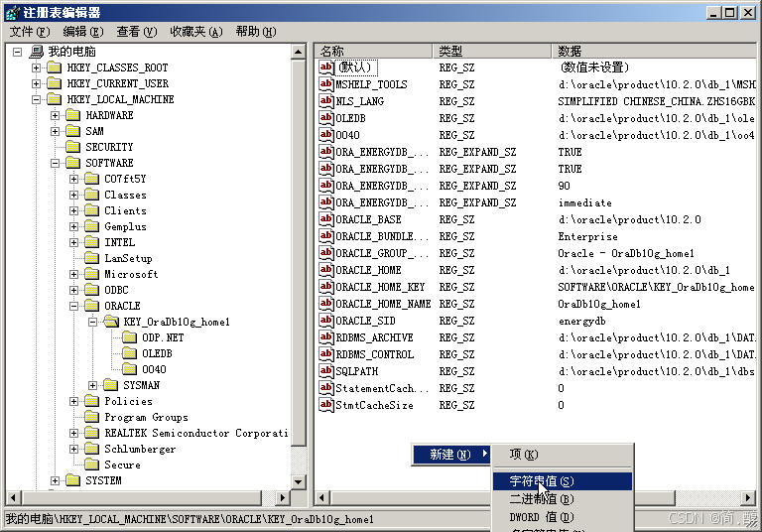This screenshot has height=532, width=762.
Task: Click the HKEY_LOCAL_MACHINE folder icon
Action: (x=54, y=99)
